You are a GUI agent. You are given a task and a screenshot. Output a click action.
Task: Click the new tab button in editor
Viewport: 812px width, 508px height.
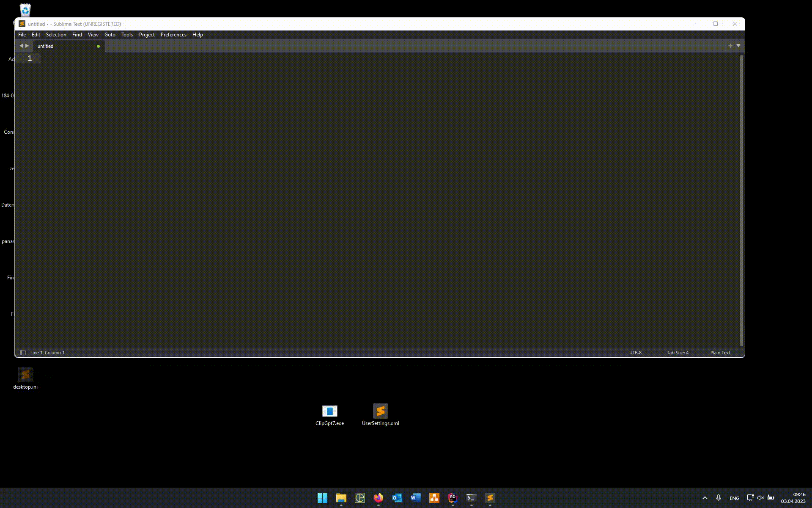click(730, 45)
